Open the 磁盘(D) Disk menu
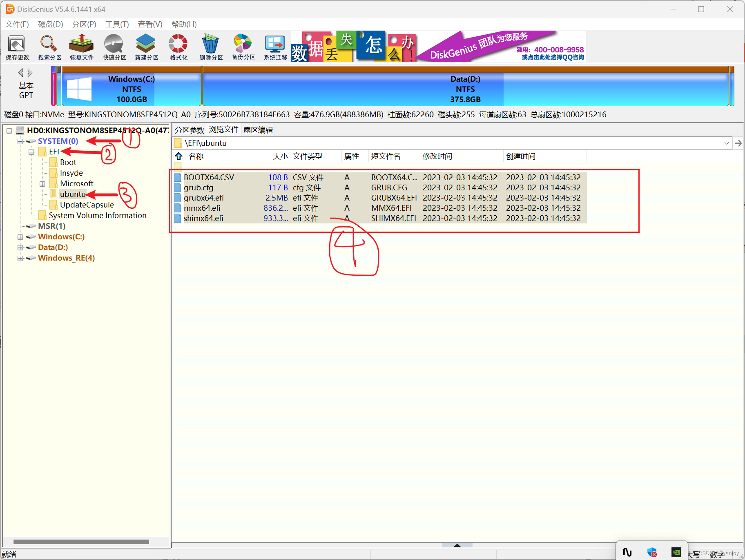 (50, 24)
